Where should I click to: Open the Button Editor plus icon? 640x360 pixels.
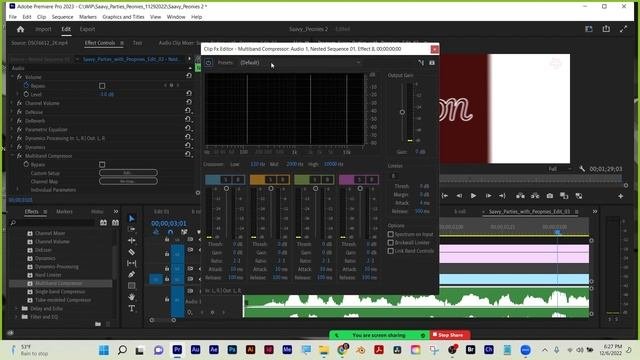[620, 196]
